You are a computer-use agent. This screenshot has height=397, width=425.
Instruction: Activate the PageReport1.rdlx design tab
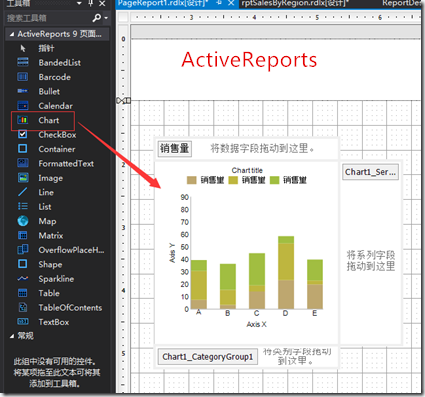point(163,4)
